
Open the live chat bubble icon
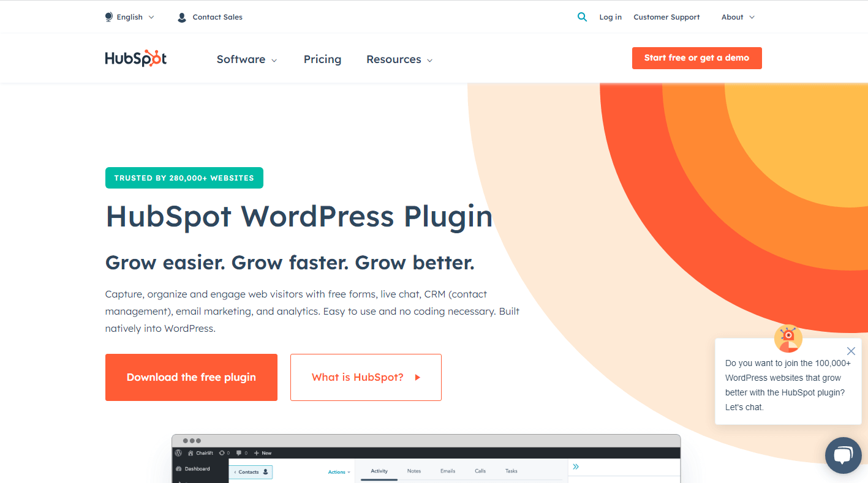(843, 455)
